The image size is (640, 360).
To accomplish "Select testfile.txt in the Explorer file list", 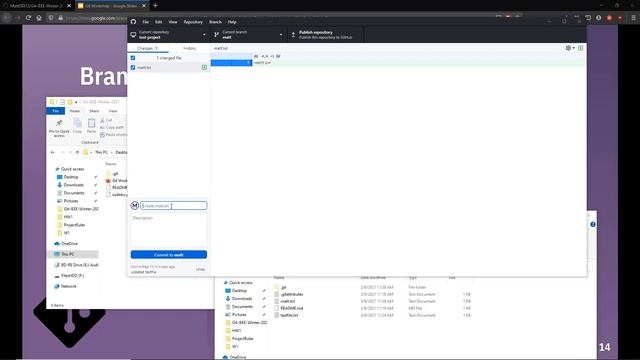I will [289, 315].
